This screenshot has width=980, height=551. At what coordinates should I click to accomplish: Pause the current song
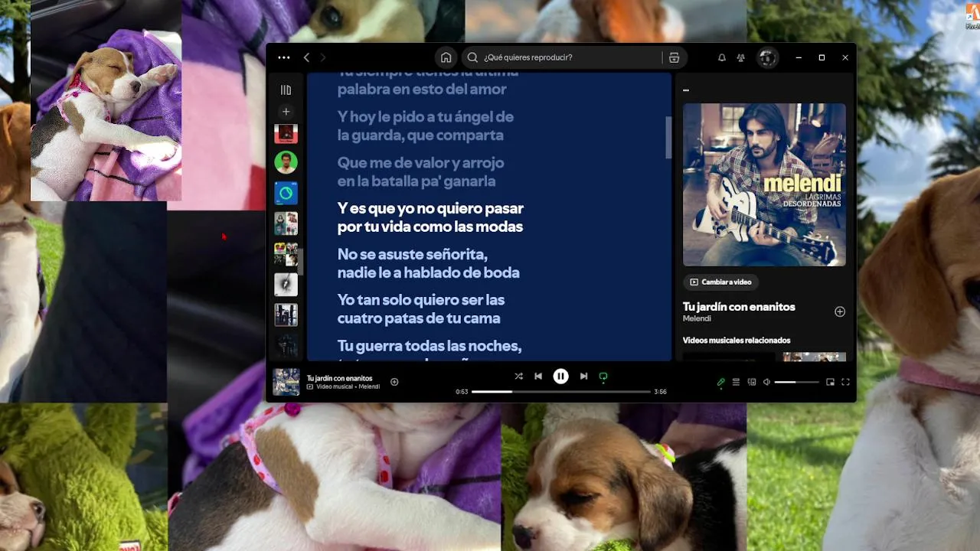[x=561, y=377]
